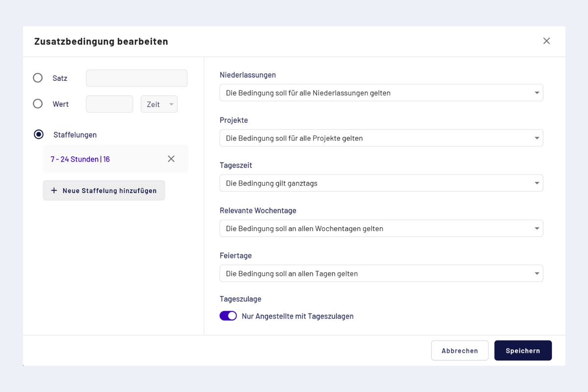
Task: Expand the Niederlassungen dropdown
Action: tap(381, 93)
